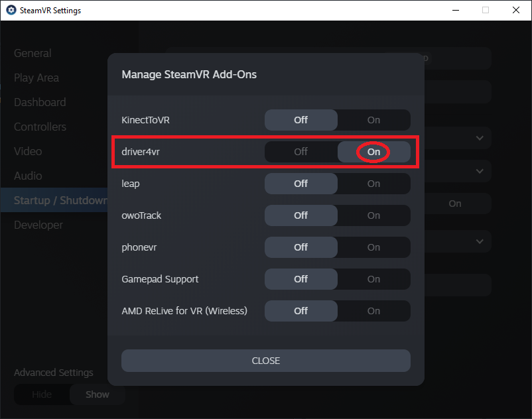Expand the lowest dropdown chevron behind dialog
The image size is (532, 419).
click(x=480, y=242)
